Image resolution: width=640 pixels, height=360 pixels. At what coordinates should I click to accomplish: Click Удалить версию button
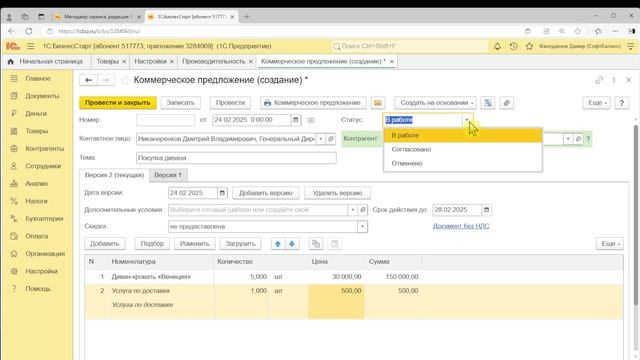point(337,193)
